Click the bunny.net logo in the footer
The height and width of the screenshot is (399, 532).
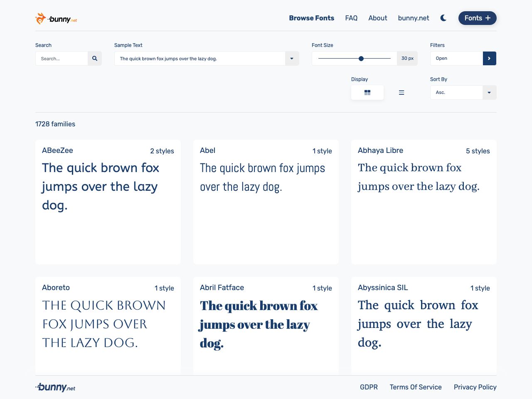click(55, 387)
